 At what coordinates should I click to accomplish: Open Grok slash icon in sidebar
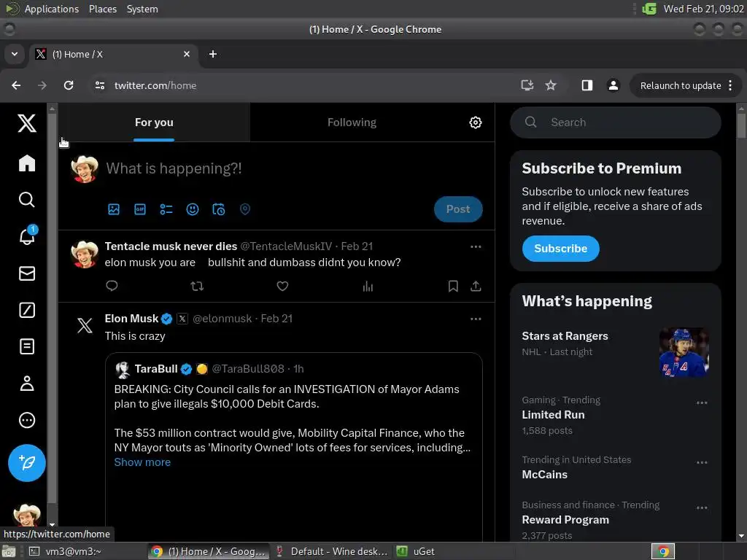(x=27, y=310)
